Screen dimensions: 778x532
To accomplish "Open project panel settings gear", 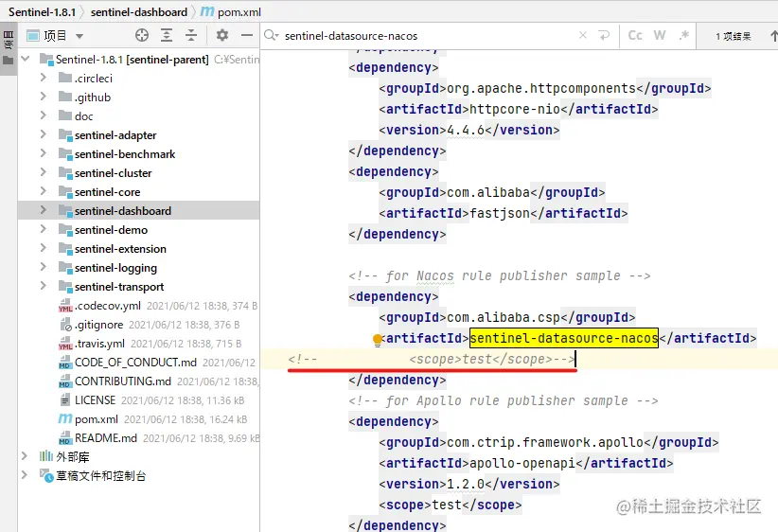I will pos(222,35).
